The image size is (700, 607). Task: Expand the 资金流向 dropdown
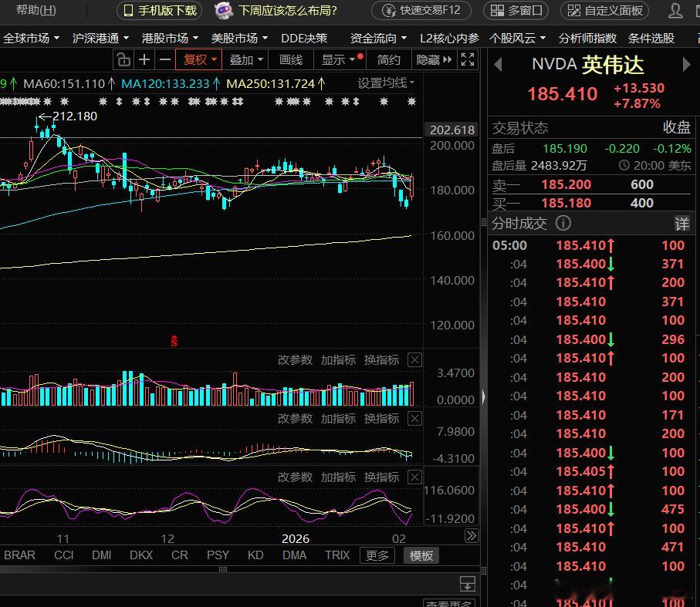click(378, 39)
